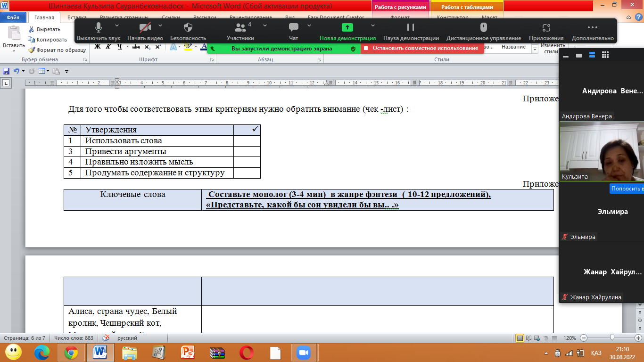This screenshot has width=644, height=362.
Task: Open Безопасность shield in Zoom toolbar
Action: click(x=188, y=31)
